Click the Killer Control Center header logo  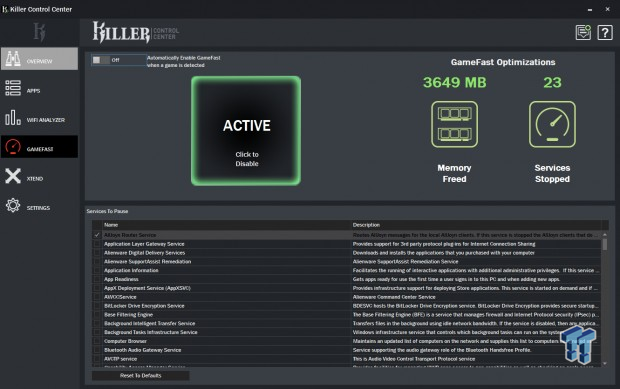click(135, 32)
